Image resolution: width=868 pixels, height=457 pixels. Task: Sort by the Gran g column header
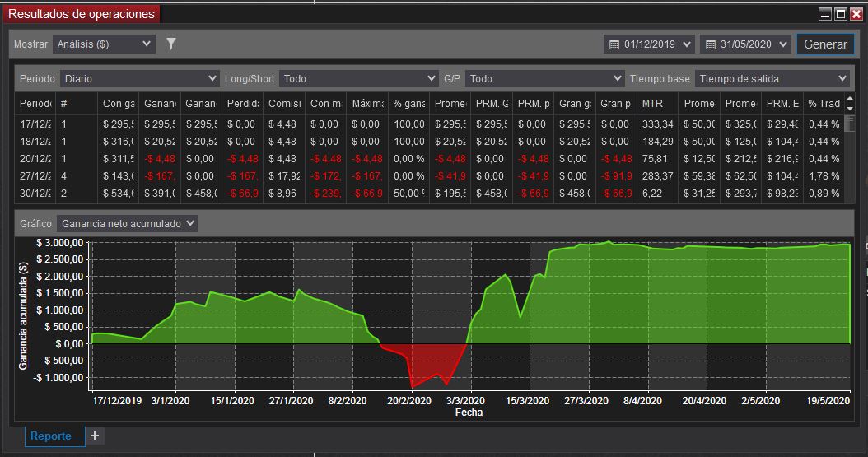575,104
